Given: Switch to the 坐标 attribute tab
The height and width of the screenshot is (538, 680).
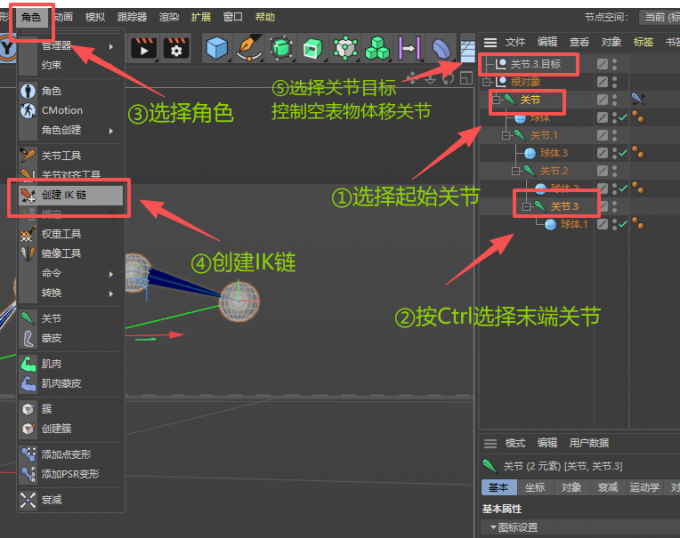Looking at the screenshot, I should [x=535, y=487].
